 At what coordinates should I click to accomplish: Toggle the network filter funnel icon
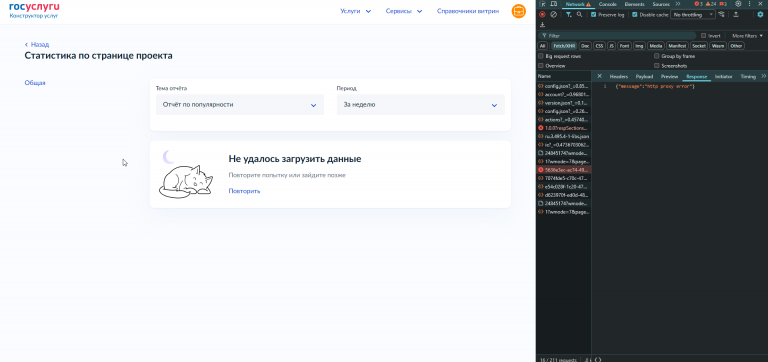click(x=569, y=15)
